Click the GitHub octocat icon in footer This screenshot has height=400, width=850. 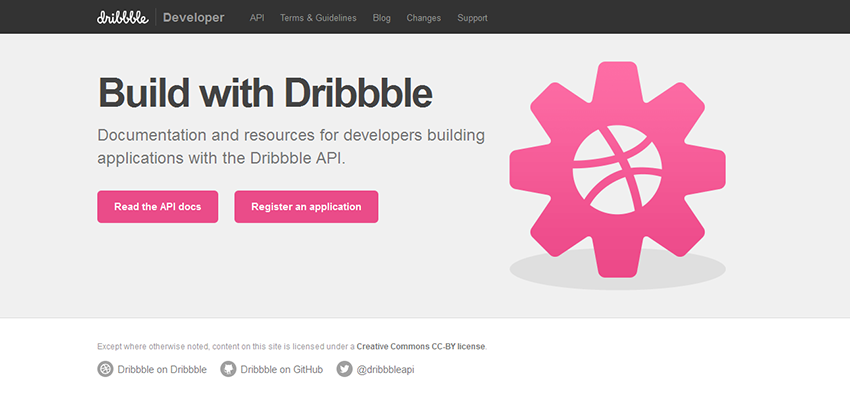tap(228, 370)
